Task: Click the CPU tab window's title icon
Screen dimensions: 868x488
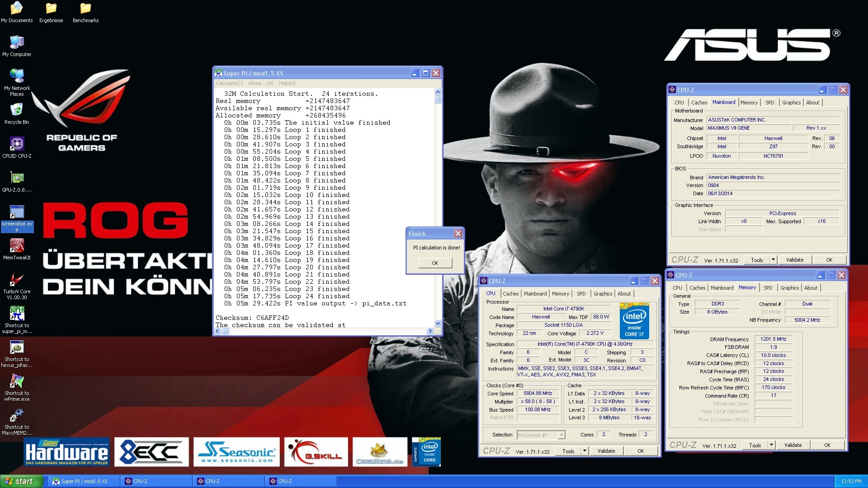Action: pyautogui.click(x=484, y=281)
